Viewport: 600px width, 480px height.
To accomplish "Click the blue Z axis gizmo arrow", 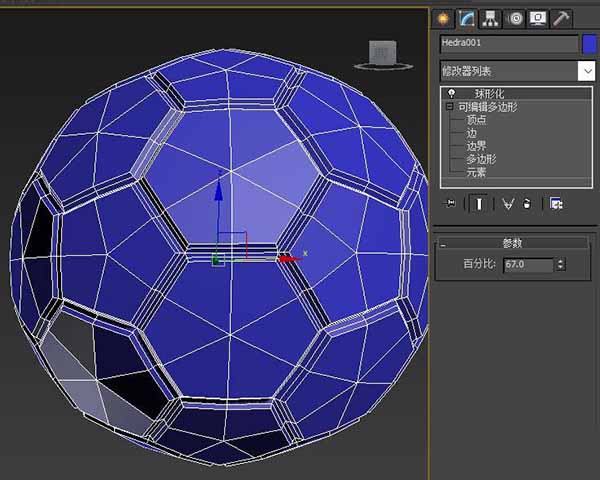I will [x=218, y=190].
